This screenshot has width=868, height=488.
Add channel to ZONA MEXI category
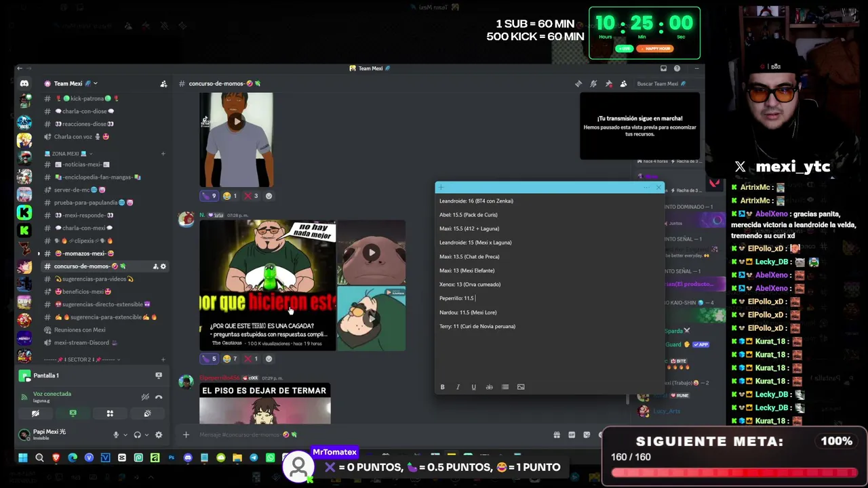tap(163, 154)
